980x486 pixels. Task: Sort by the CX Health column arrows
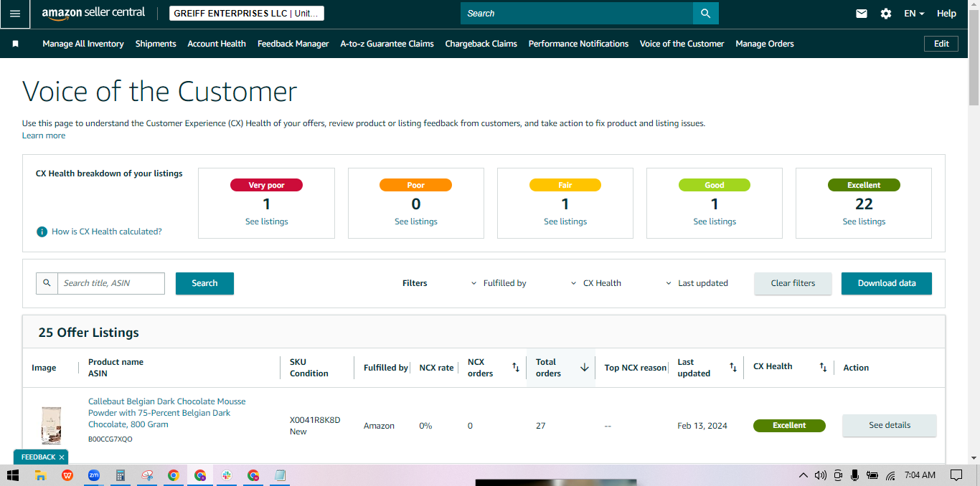click(824, 368)
